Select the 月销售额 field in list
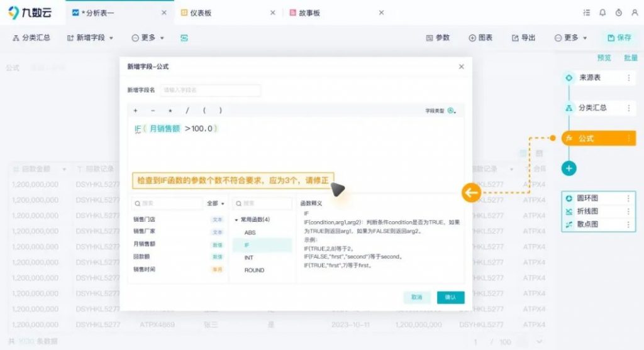644x350 pixels. click(144, 244)
